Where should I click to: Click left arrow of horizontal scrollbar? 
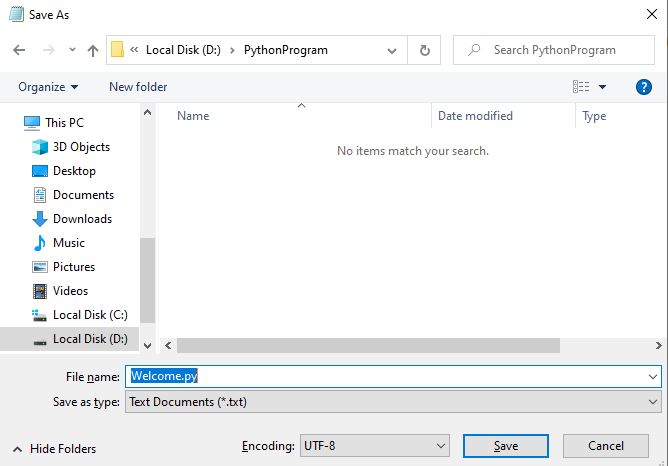(x=168, y=345)
